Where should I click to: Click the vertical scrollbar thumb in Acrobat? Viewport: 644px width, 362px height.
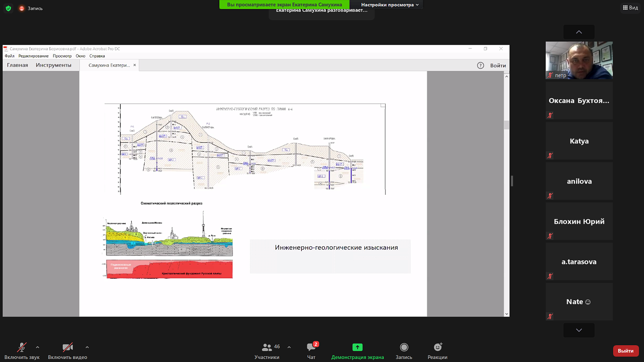coord(507,125)
